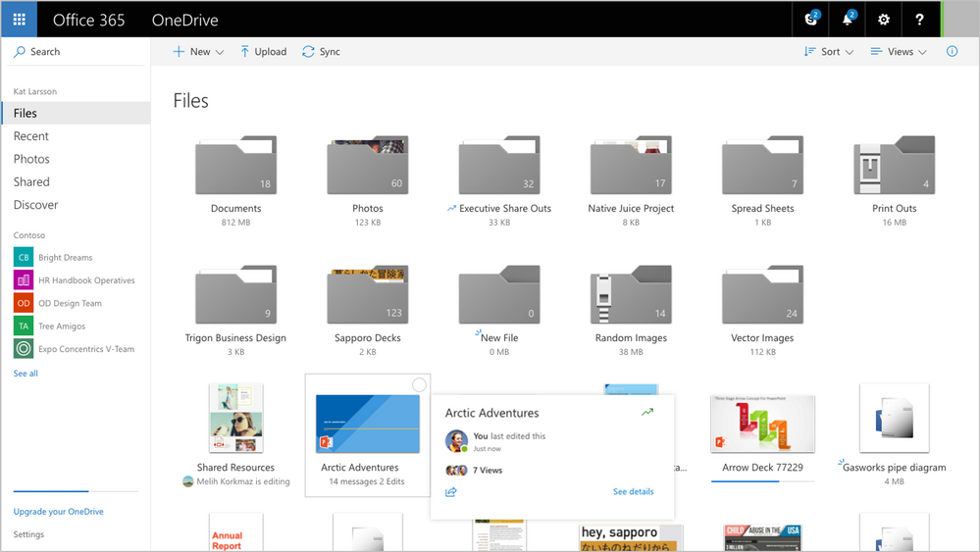Open the settings gear in header

tap(884, 20)
